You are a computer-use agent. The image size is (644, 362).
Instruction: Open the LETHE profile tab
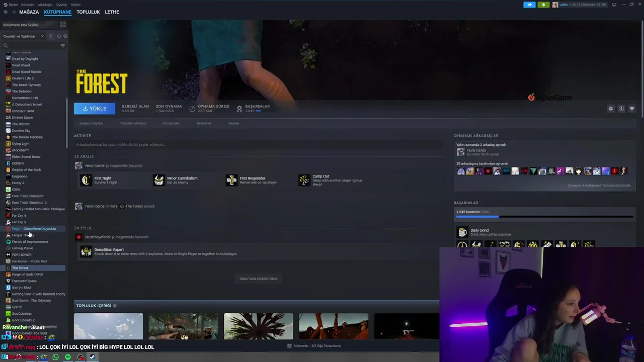click(x=112, y=12)
